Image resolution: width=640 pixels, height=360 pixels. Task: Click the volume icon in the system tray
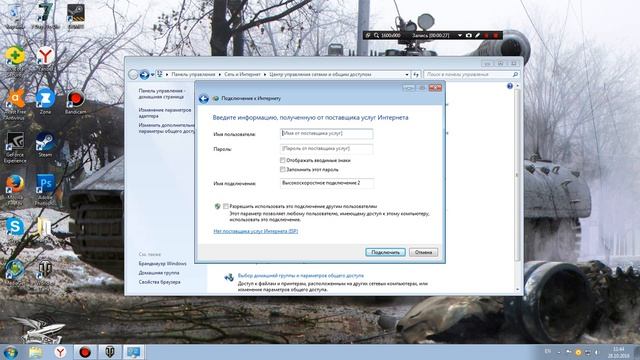click(x=596, y=352)
